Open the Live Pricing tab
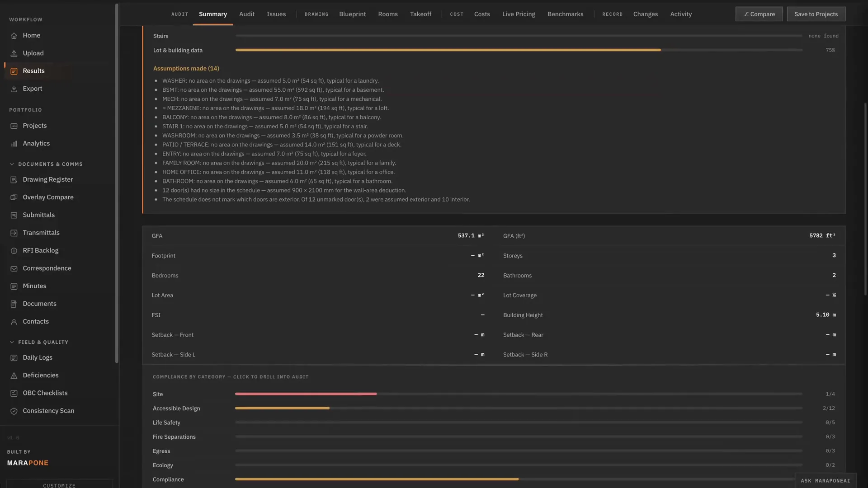This screenshot has width=868, height=488. click(x=519, y=14)
